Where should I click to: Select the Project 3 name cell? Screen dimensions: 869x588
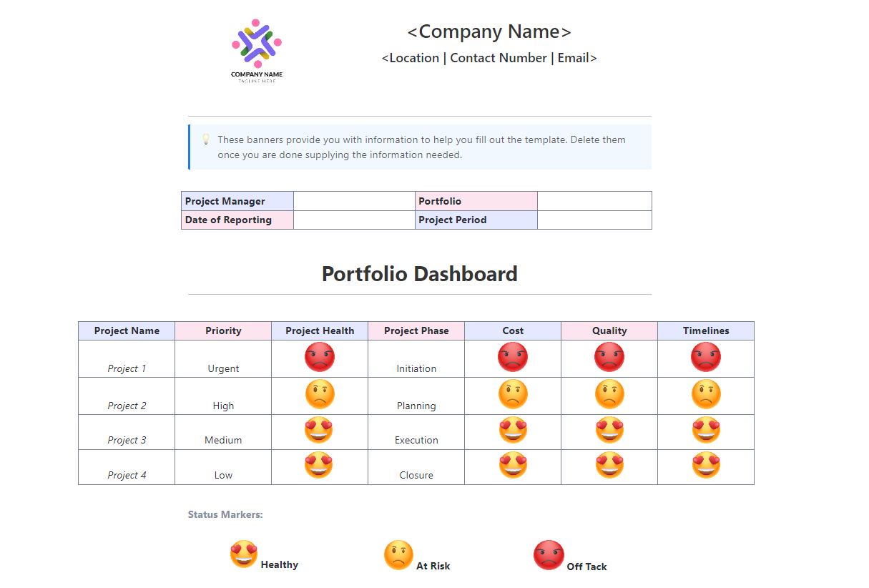click(127, 440)
